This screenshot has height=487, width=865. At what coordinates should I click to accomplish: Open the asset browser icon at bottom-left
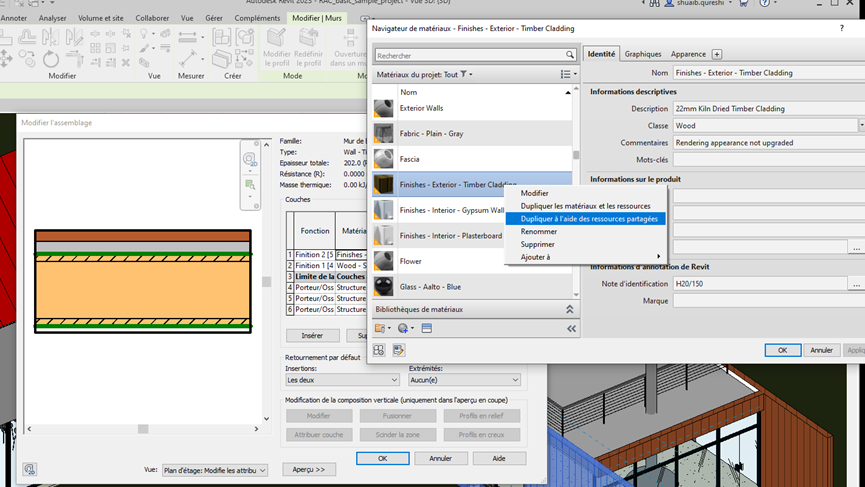pyautogui.click(x=380, y=350)
